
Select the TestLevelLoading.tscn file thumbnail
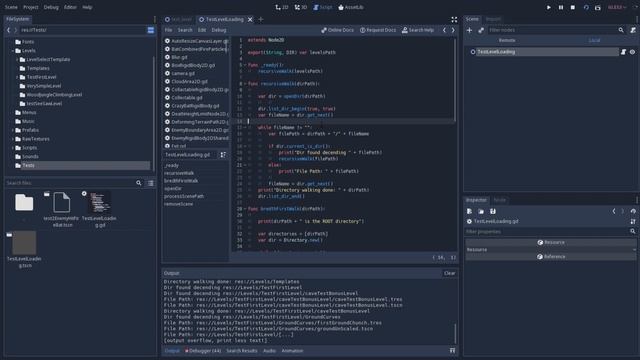click(24, 250)
